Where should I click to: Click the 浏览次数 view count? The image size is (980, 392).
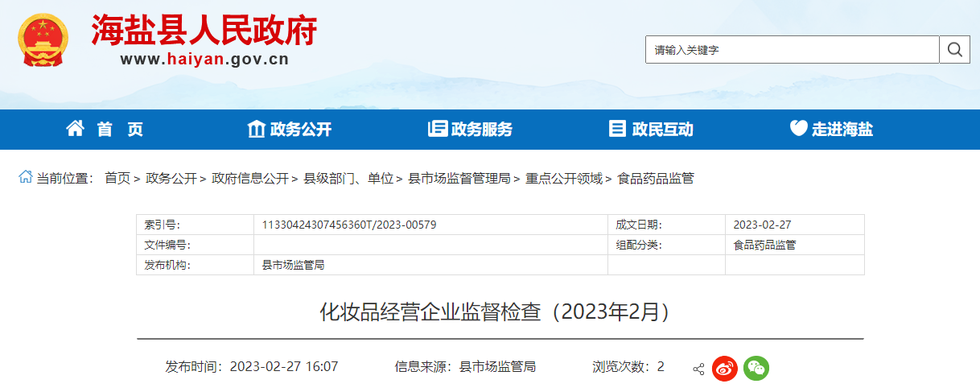[628, 366]
